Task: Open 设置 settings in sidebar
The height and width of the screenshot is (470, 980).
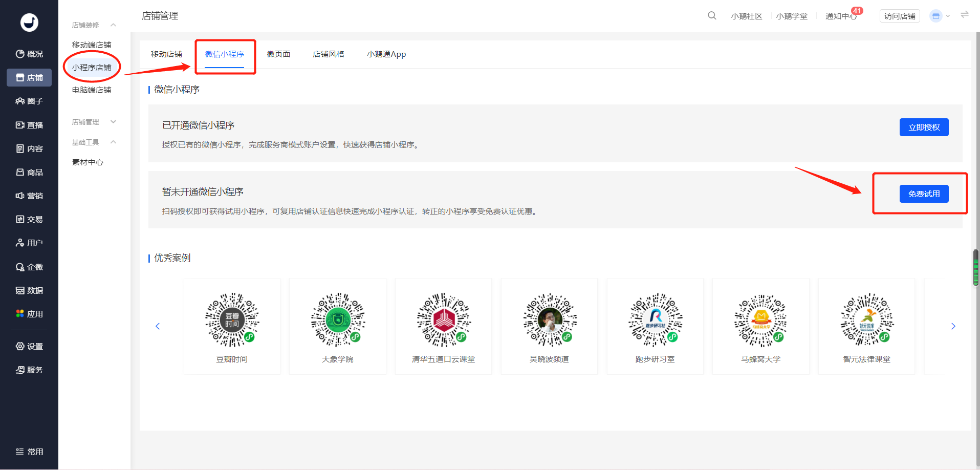Action: click(x=29, y=346)
